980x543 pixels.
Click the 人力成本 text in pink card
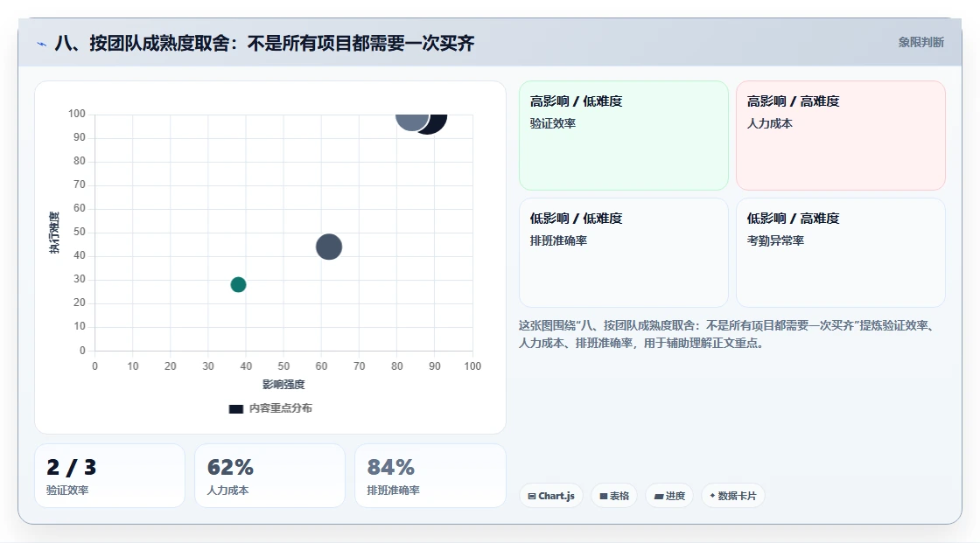769,123
